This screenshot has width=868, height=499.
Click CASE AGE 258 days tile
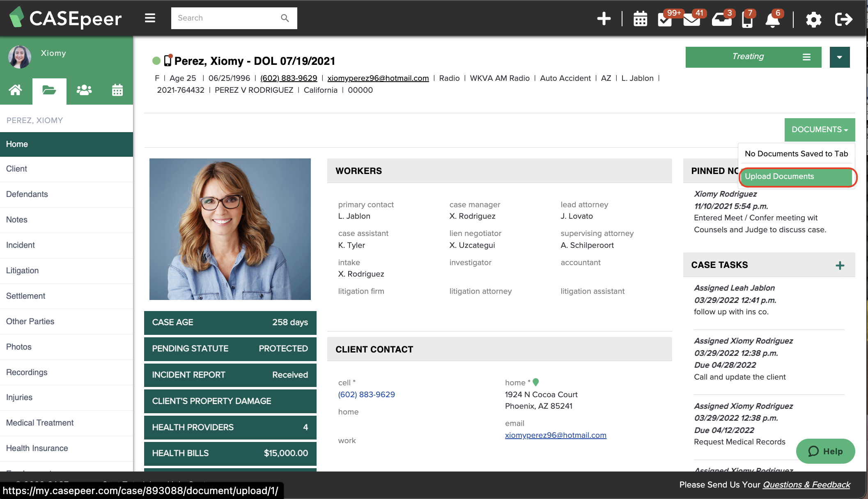230,323
